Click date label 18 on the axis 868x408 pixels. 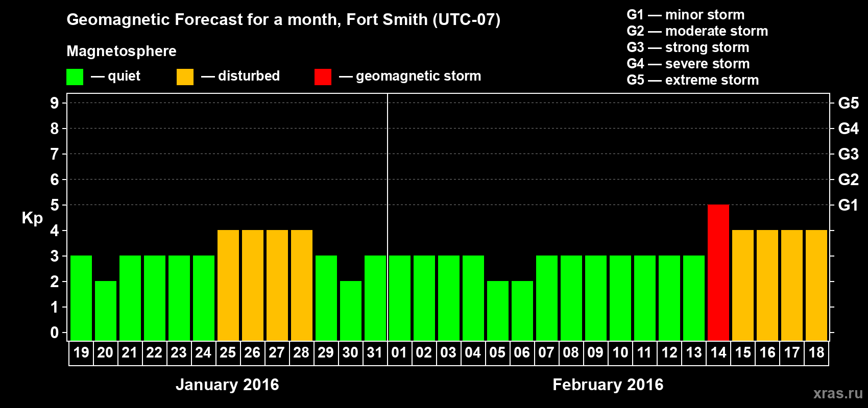[x=816, y=353]
